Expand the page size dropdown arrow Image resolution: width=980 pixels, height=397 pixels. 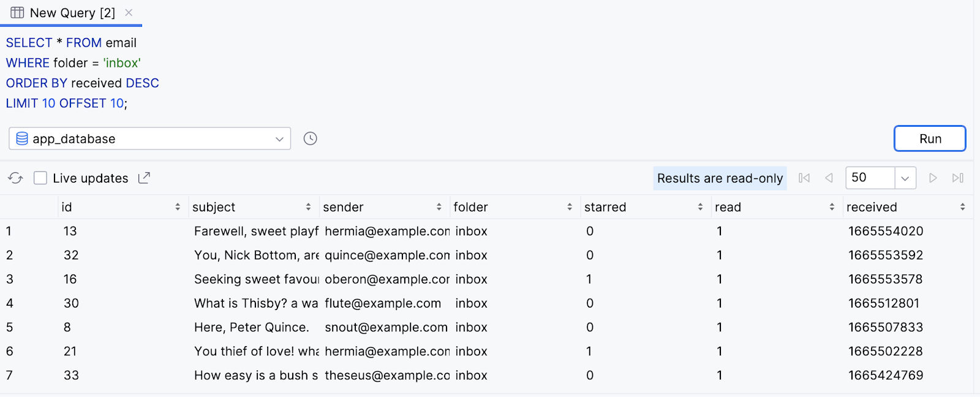point(905,178)
